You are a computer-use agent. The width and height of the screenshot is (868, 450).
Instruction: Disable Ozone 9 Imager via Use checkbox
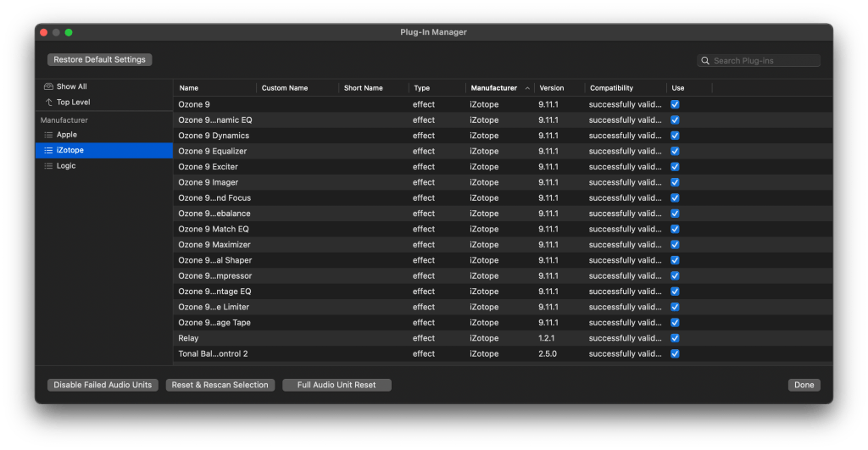coord(675,182)
